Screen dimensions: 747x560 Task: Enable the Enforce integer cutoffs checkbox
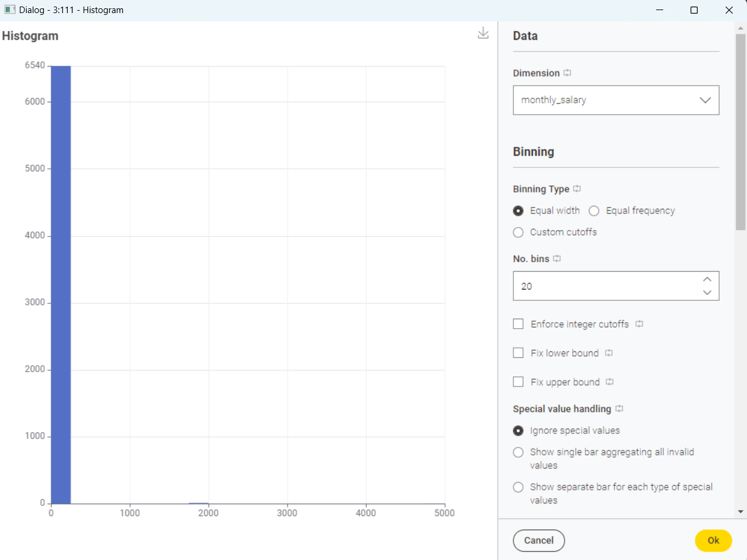pyautogui.click(x=518, y=324)
